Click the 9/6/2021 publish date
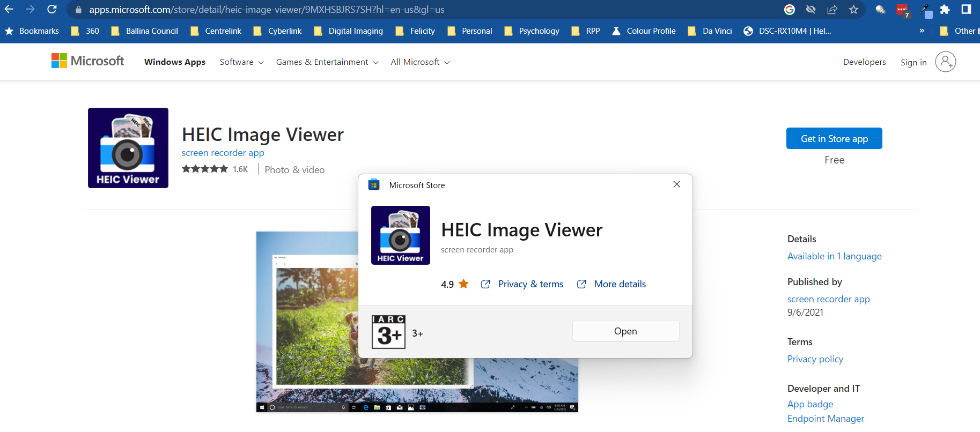 point(805,312)
